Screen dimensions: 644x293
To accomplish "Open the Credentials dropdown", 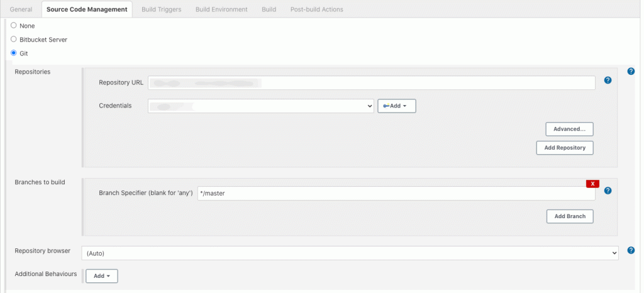I will pos(261,106).
